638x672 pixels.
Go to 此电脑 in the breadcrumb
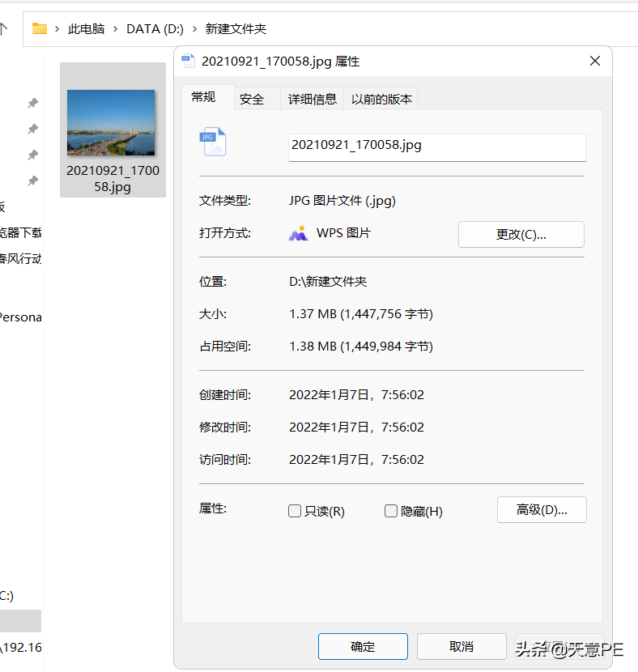pyautogui.click(x=86, y=28)
